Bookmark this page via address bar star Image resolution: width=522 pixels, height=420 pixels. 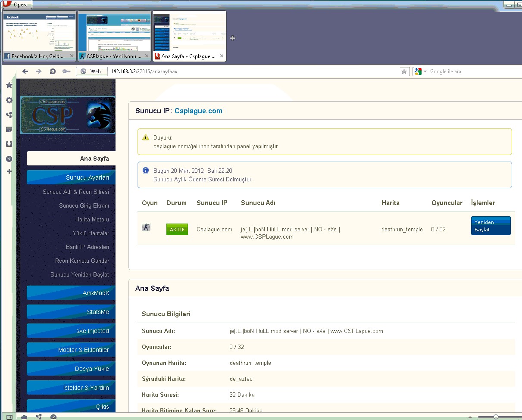click(404, 72)
